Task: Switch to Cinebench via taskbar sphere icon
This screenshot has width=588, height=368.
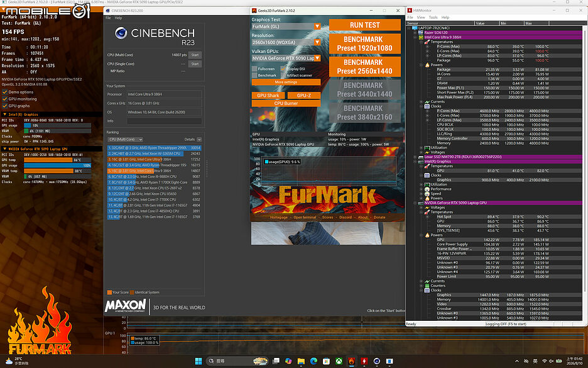Action: coord(376,361)
